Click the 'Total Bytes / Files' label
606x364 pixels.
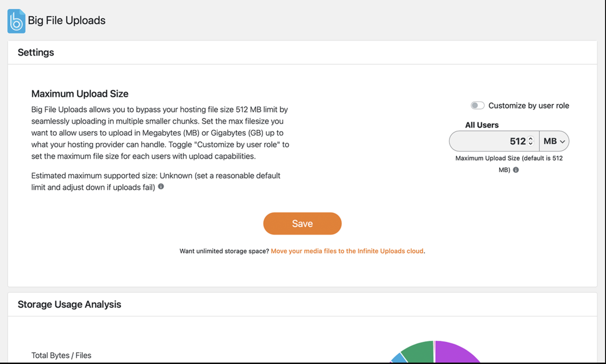pyautogui.click(x=61, y=355)
